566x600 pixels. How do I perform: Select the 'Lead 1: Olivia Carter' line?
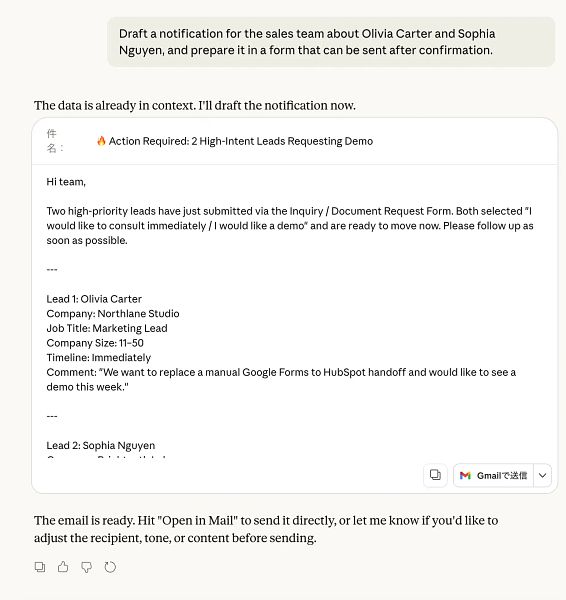tap(94, 299)
